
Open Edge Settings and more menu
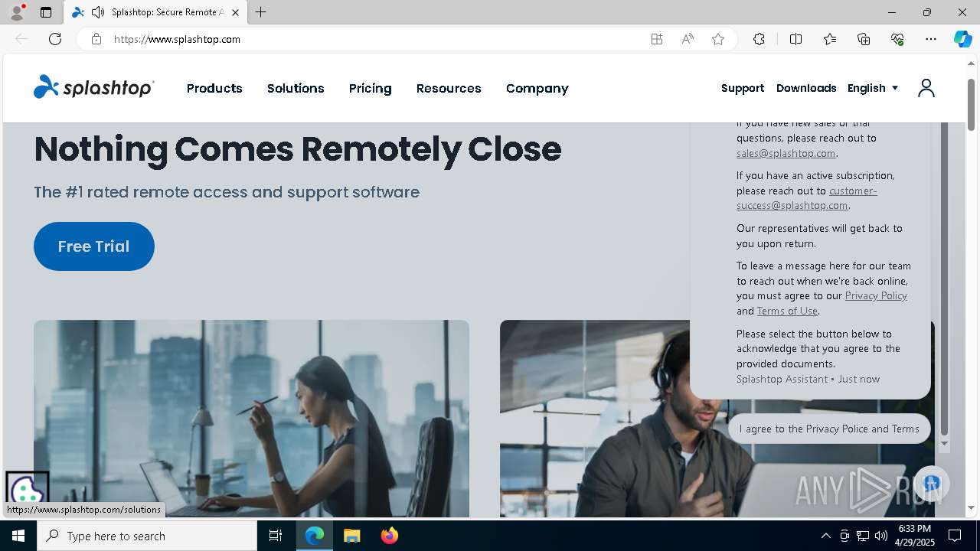coord(931,39)
